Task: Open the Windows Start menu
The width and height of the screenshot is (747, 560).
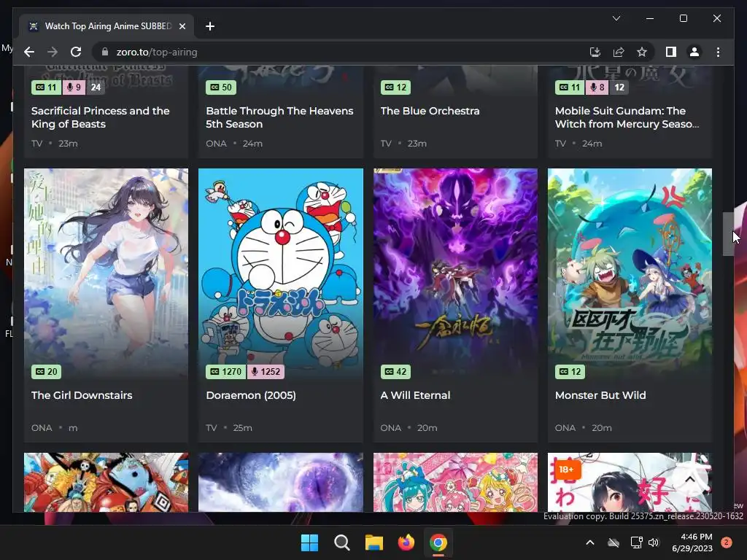Action: [x=309, y=542]
